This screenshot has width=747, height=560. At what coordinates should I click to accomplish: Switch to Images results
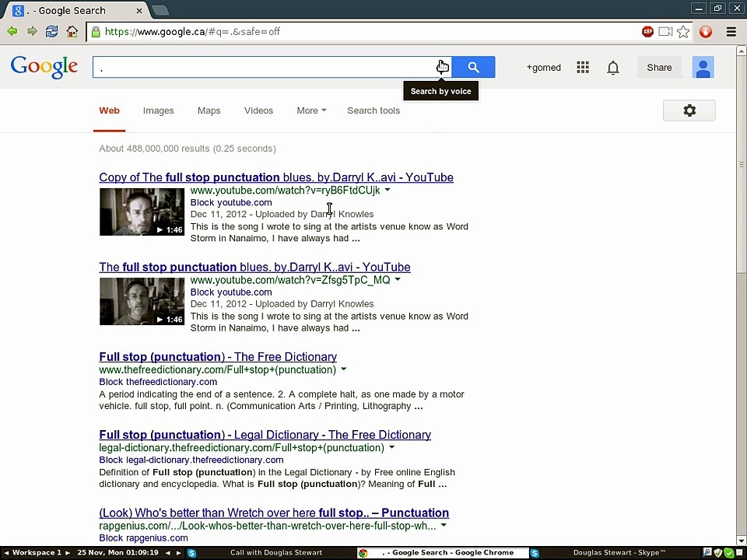(x=158, y=110)
